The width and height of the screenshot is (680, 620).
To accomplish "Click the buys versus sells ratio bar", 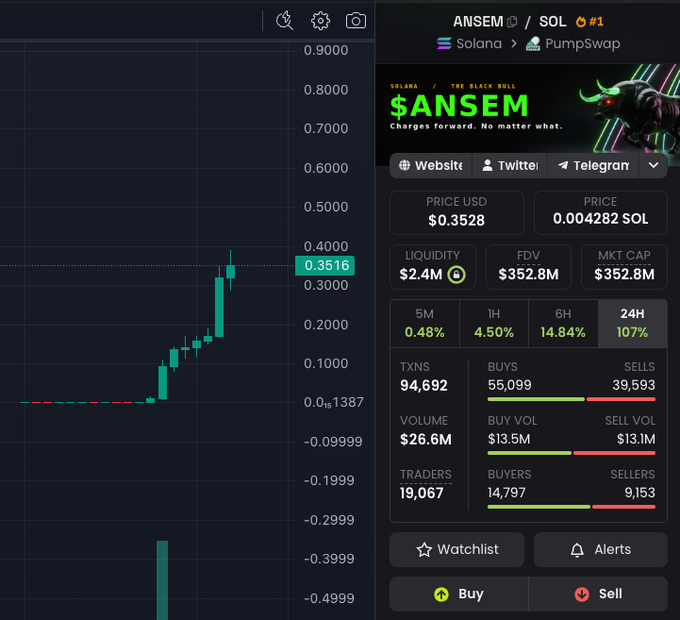I will (x=571, y=399).
